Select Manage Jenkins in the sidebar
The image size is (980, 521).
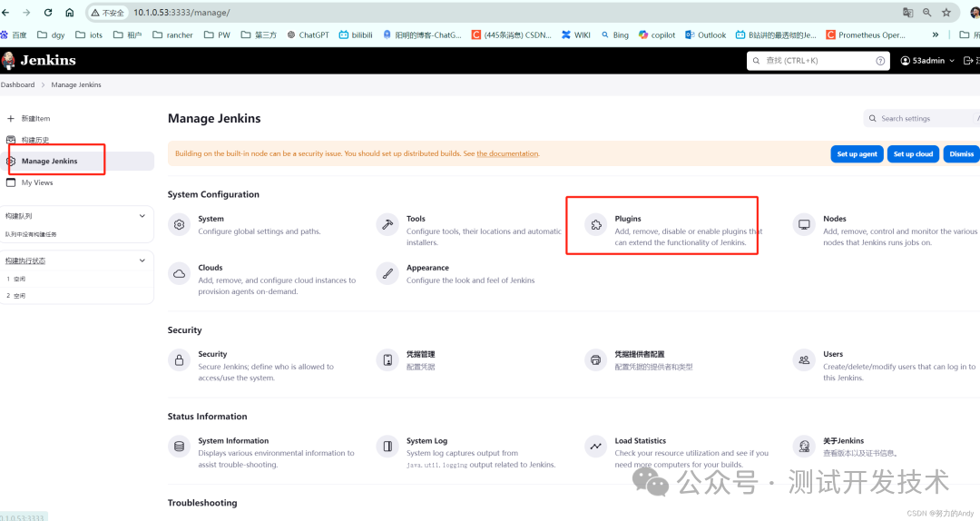click(77, 161)
